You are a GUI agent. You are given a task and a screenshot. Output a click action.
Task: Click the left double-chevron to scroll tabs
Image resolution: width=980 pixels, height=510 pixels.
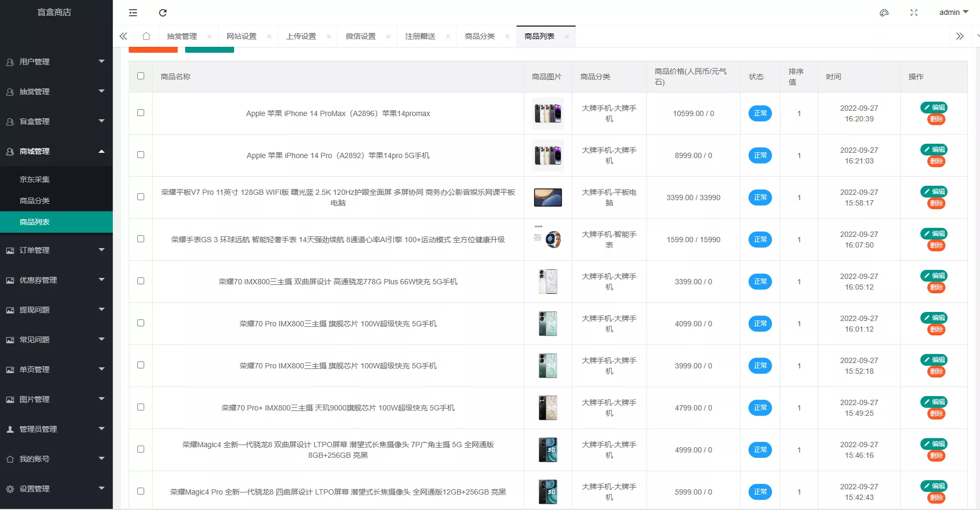[x=123, y=36]
